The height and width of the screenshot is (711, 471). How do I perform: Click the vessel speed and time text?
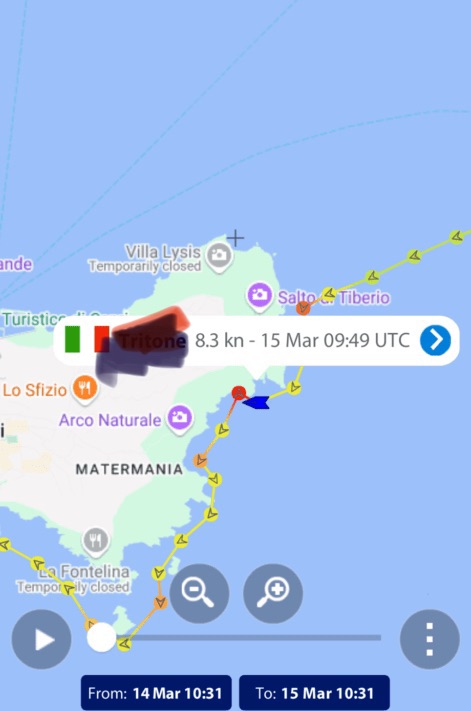click(302, 340)
